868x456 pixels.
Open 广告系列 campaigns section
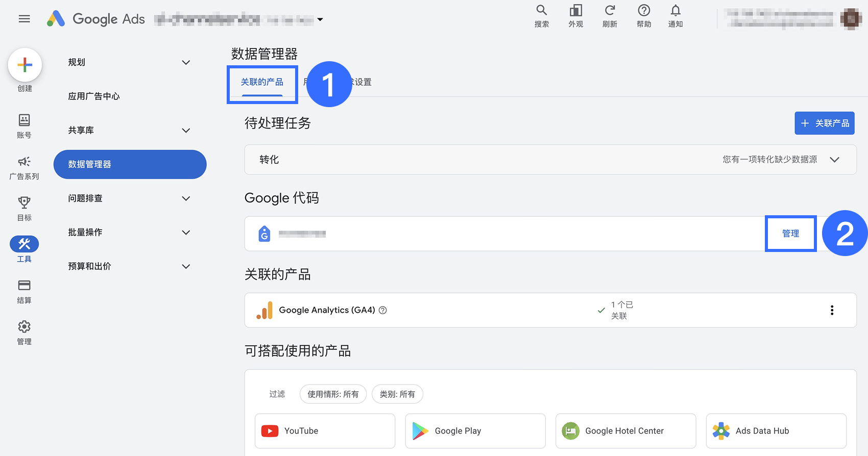tap(24, 168)
